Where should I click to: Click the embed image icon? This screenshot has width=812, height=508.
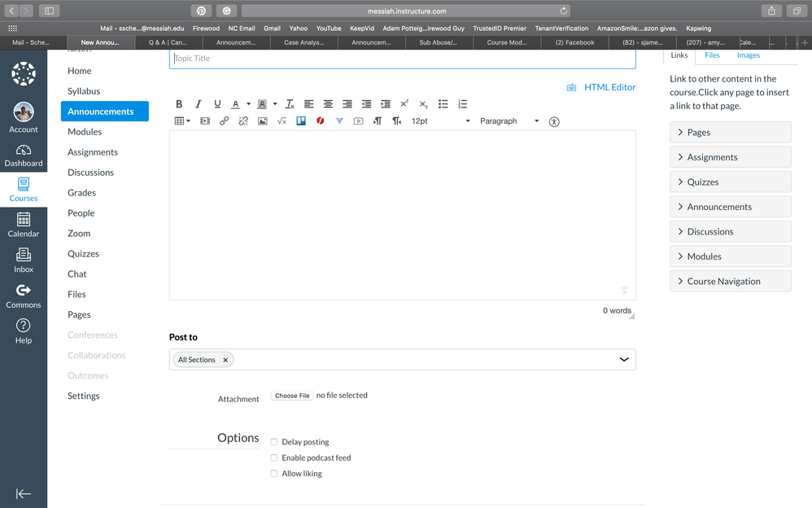(262, 121)
